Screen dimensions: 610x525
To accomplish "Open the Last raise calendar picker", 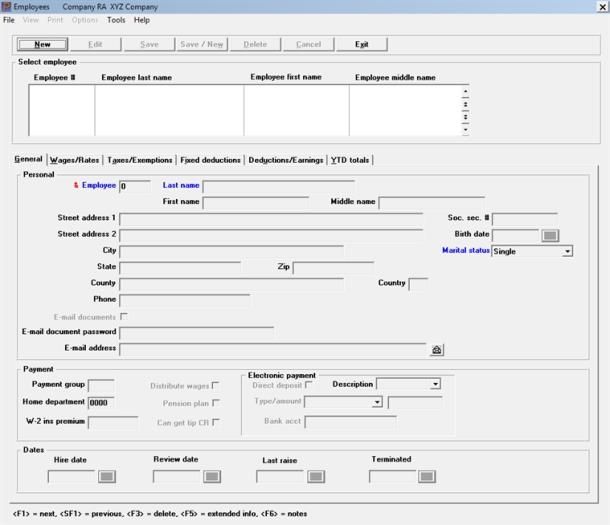I will pos(315,476).
